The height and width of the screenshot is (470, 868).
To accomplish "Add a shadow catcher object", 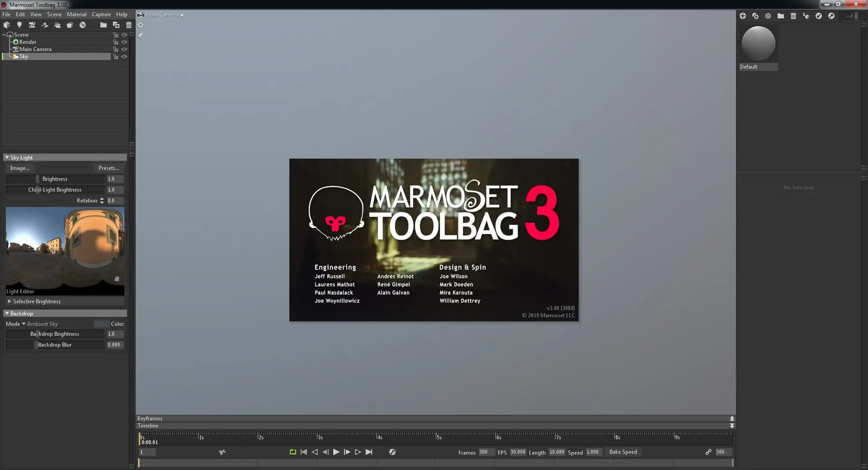I will pos(45,25).
